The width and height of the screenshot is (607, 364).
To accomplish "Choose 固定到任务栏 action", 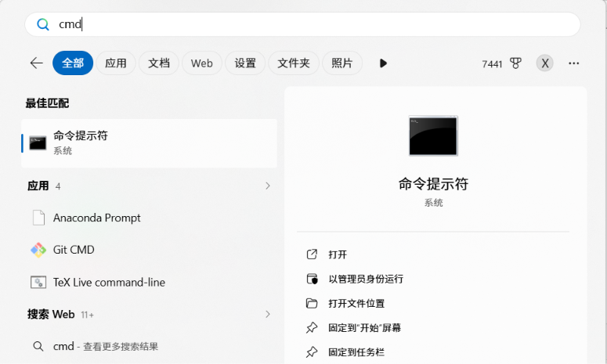I will tap(356, 352).
